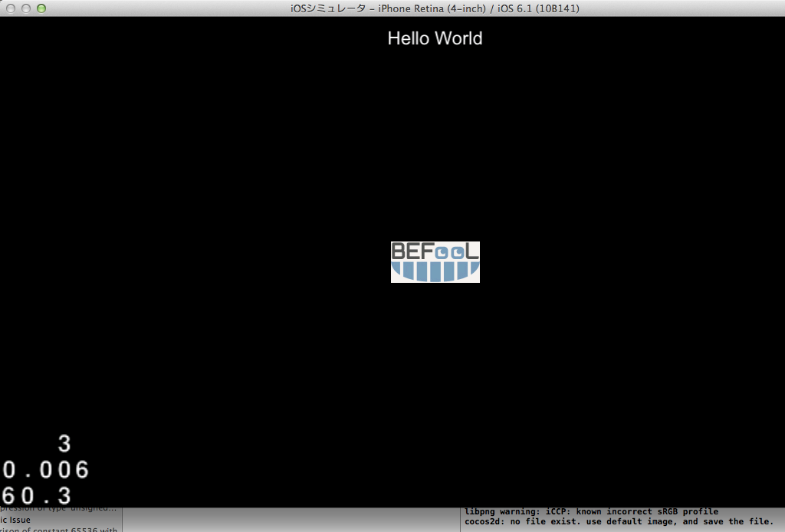Click the "Hello World" label
785x532 pixels.
coord(435,38)
